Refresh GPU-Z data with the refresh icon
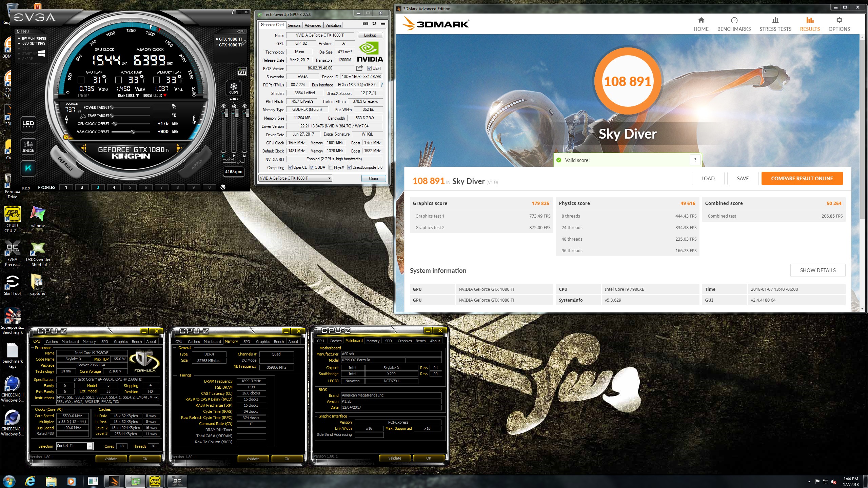The image size is (868, 488). [x=374, y=23]
